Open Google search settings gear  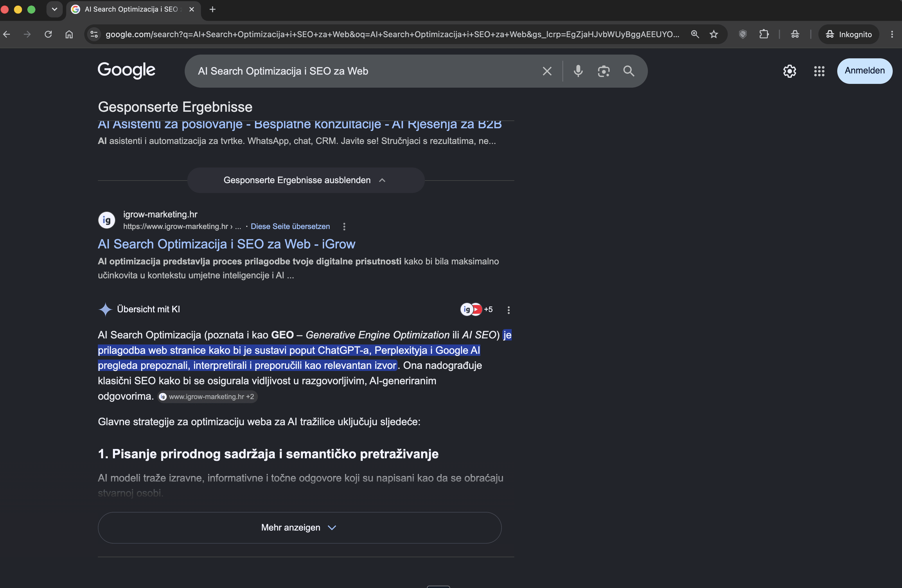(789, 71)
